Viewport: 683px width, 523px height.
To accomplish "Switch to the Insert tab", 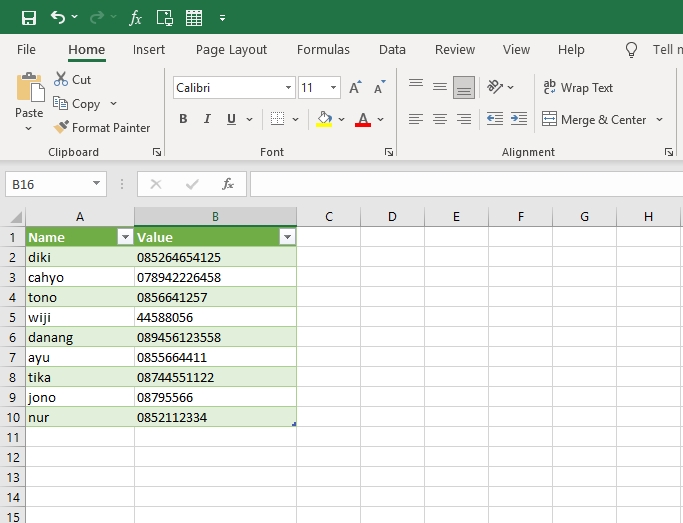I will pyautogui.click(x=149, y=50).
